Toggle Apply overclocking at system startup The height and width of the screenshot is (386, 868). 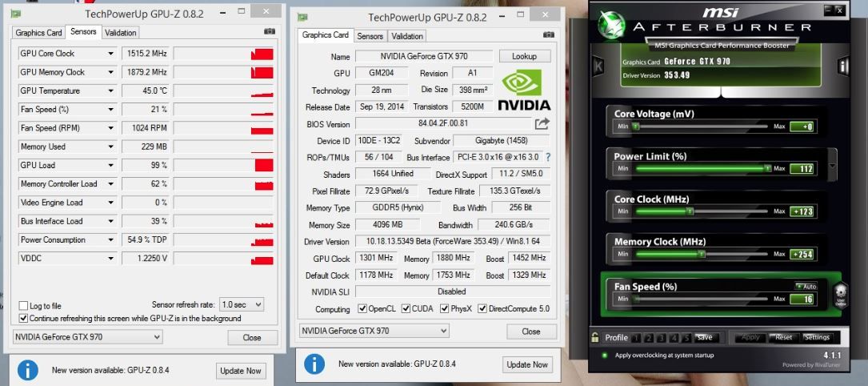[604, 355]
